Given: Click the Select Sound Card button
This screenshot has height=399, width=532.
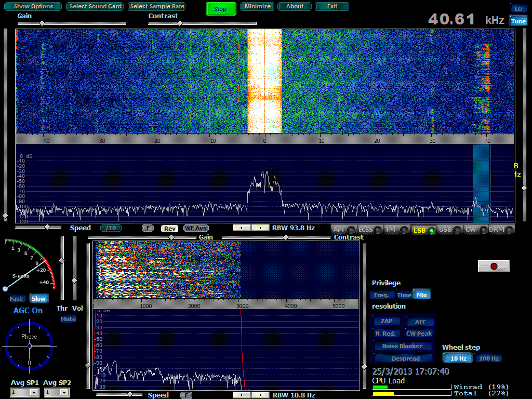Looking at the screenshot, I should 96,7.
